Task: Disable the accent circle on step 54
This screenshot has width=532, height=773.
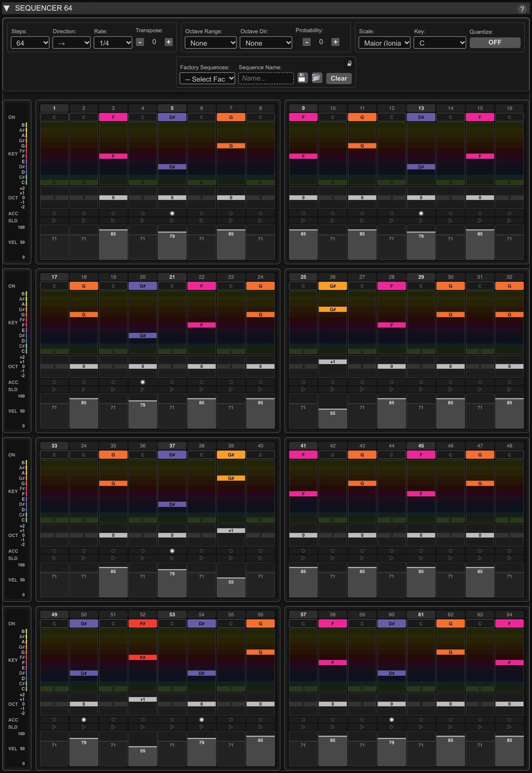Action: click(x=202, y=720)
